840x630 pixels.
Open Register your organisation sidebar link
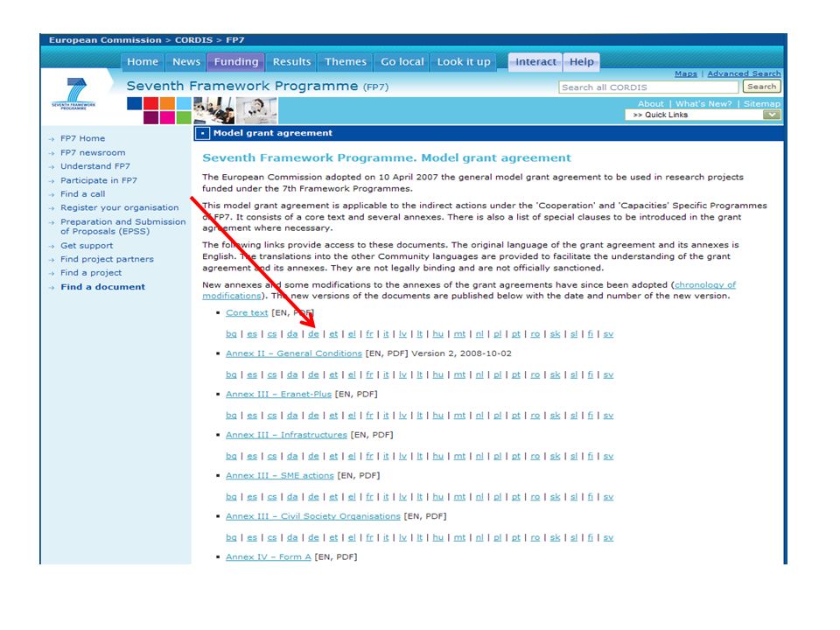pyautogui.click(x=120, y=207)
